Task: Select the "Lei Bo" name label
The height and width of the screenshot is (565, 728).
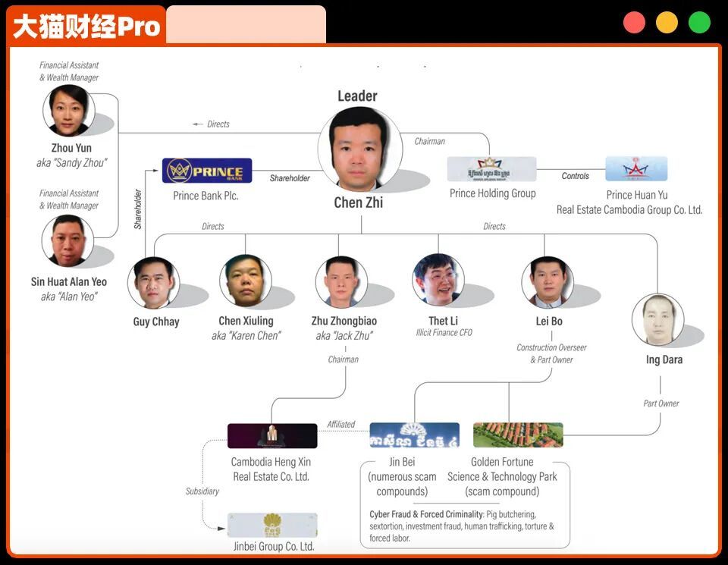Action: click(549, 321)
